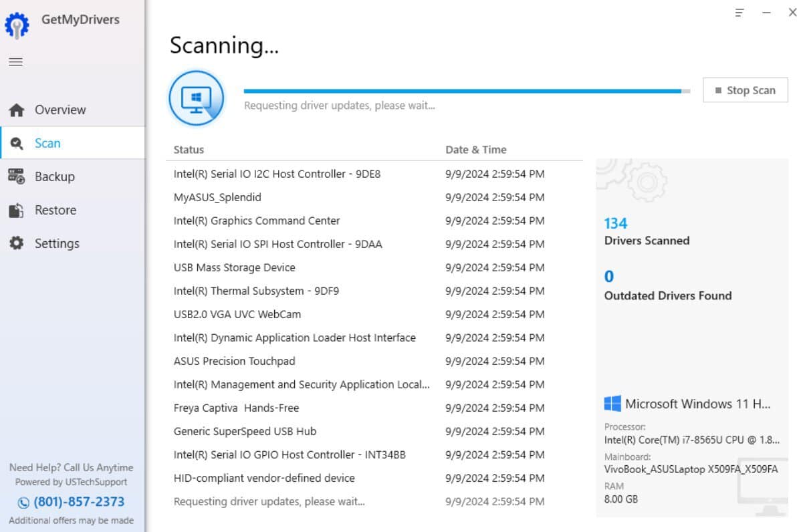Click the circular monitor scan icon
Viewport: 805px width, 532px height.
197,98
